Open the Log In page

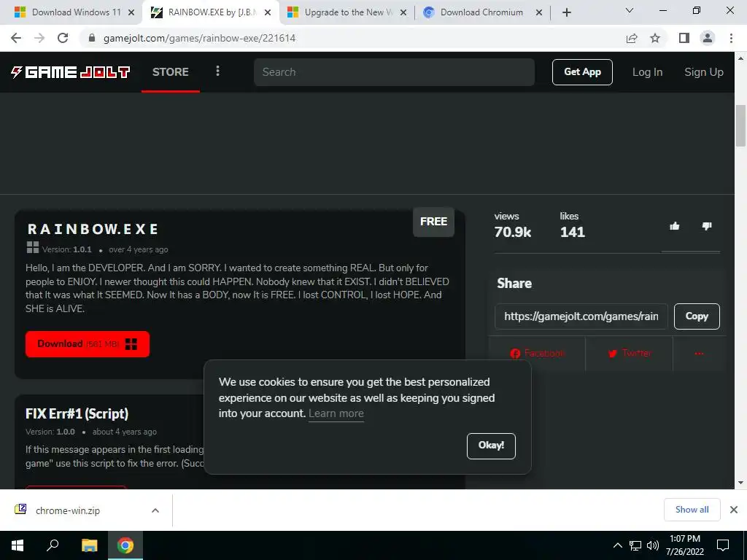[x=647, y=72]
